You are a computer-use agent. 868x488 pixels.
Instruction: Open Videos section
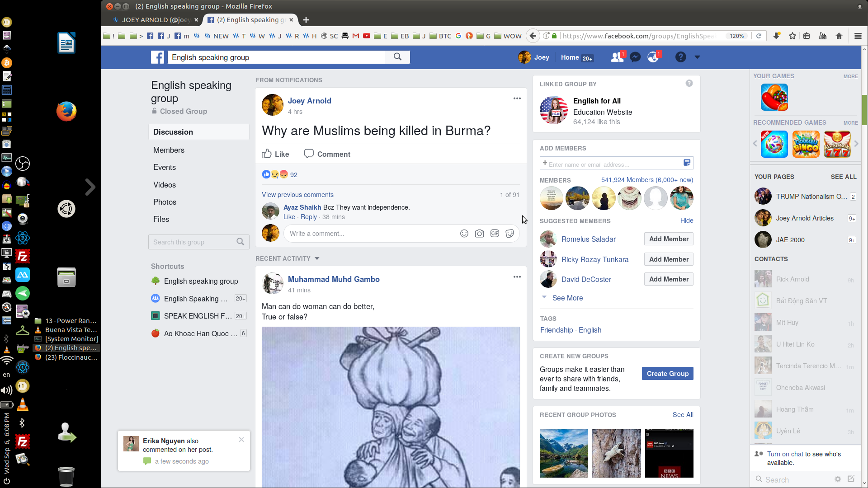165,185
